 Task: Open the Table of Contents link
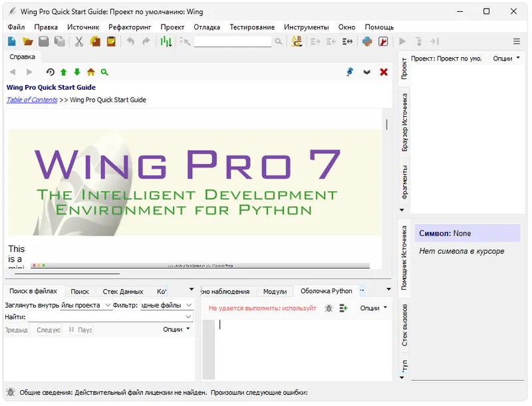pos(32,100)
